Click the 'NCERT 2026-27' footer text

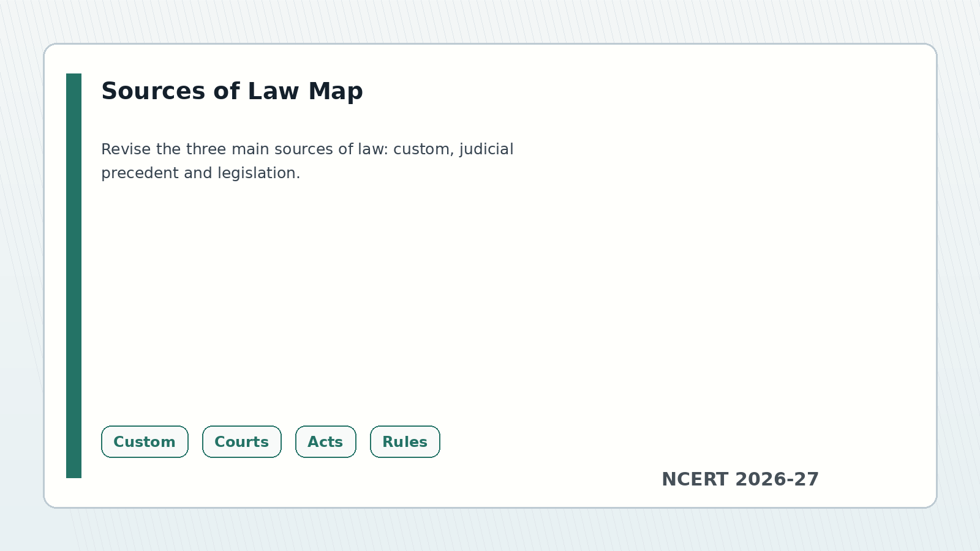(x=740, y=479)
